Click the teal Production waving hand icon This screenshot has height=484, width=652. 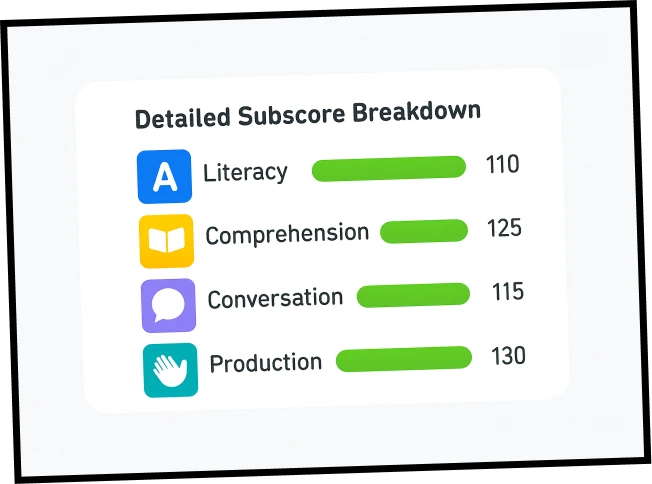tap(170, 369)
